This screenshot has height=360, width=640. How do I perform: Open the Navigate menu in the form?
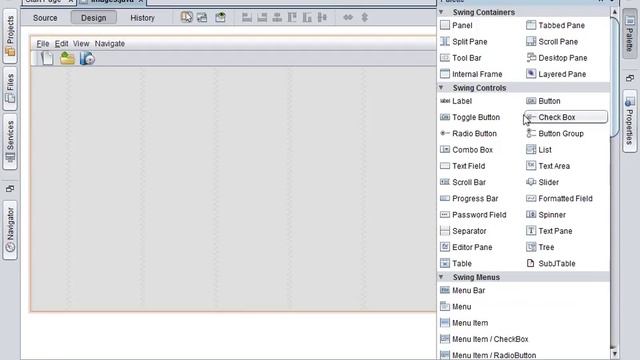110,44
